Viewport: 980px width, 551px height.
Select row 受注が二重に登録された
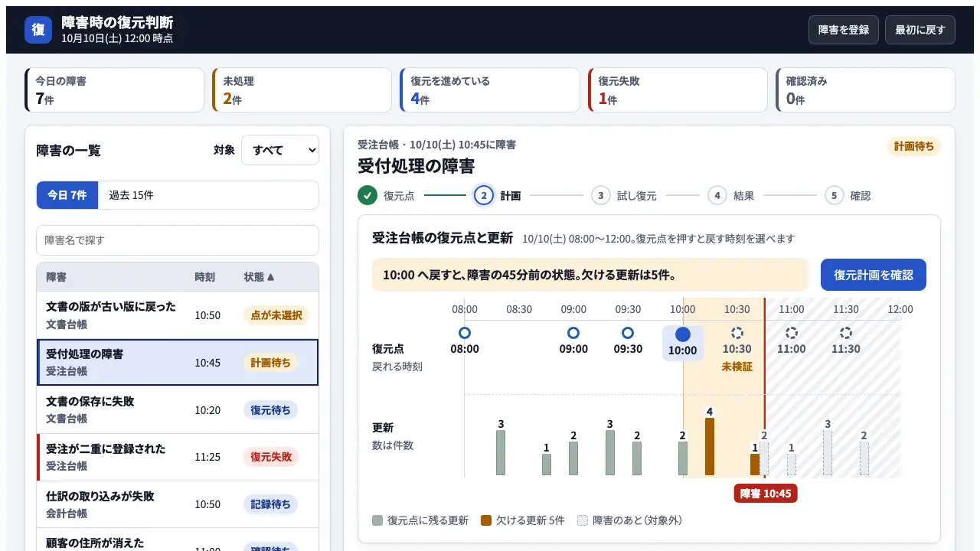pos(178,457)
